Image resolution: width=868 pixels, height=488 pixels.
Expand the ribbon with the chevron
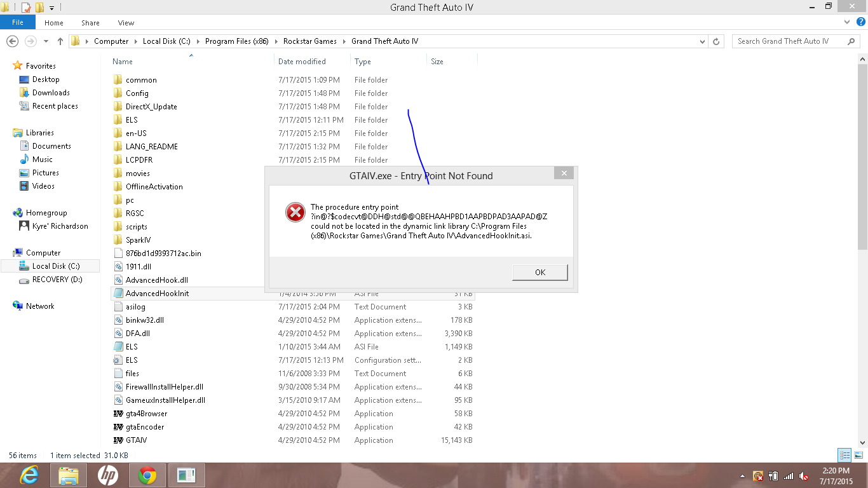coord(846,23)
